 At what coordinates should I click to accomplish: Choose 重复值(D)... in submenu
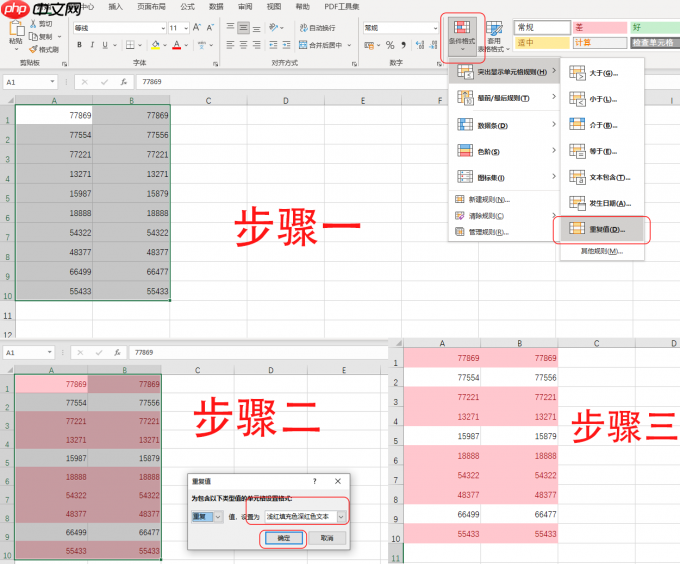tap(602, 229)
